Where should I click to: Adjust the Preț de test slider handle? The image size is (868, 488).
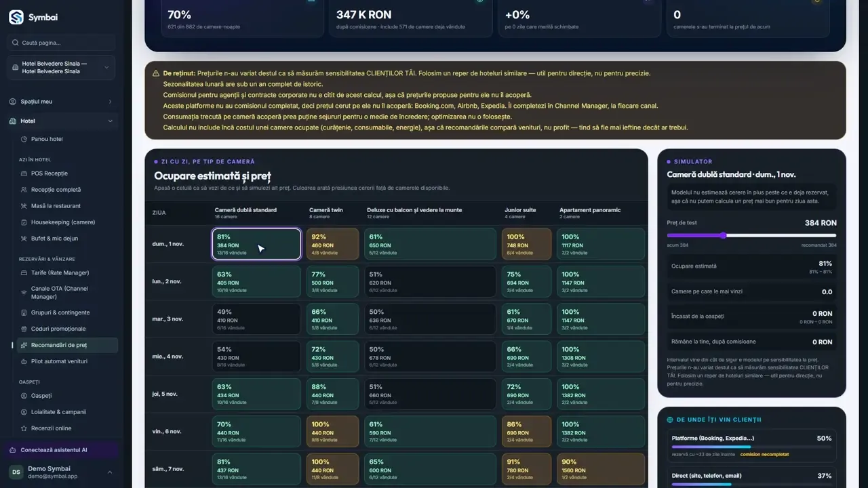point(723,235)
